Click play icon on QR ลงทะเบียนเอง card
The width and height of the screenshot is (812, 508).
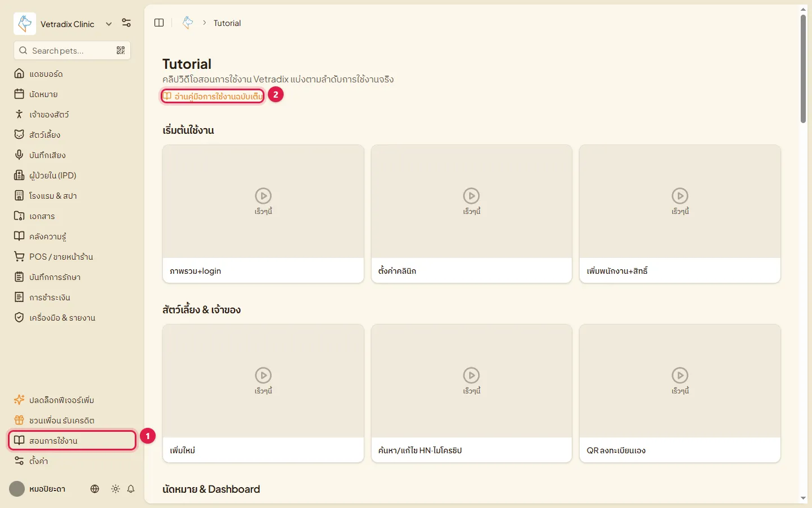[680, 375]
